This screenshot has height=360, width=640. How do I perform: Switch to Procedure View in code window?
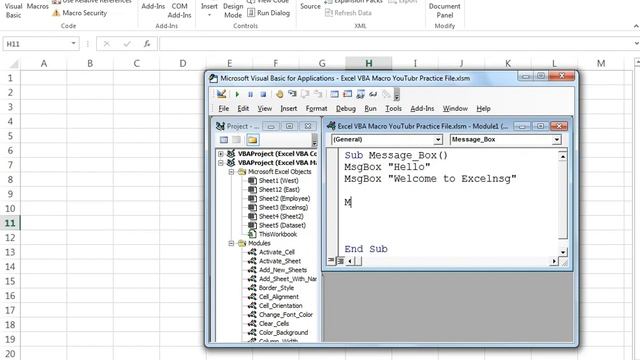point(331,260)
